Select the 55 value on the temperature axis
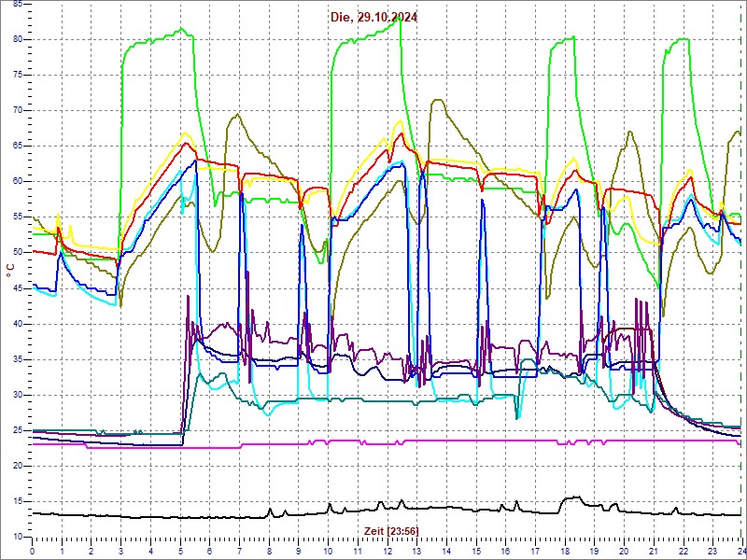The width and height of the screenshot is (747, 560). 17,217
